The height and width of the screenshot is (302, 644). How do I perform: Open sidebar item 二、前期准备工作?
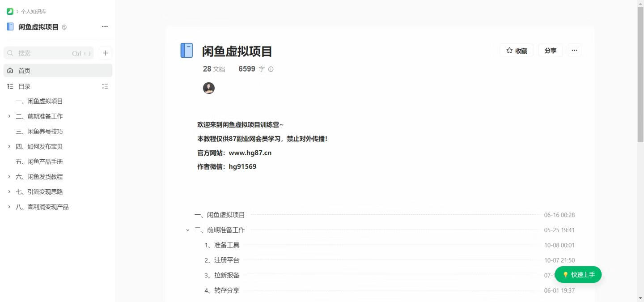(39, 116)
